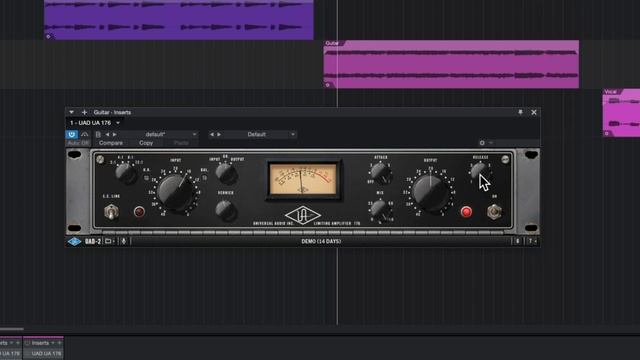Viewport: 640px width, 360px height.
Task: Select the purple audio clip on top track
Action: 179,19
